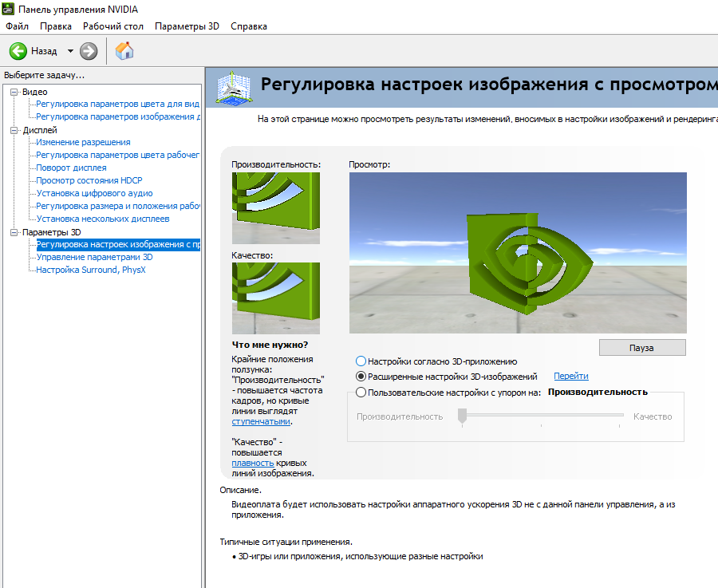Open Изменение разрешения task
Image resolution: width=718 pixels, height=588 pixels.
(83, 143)
